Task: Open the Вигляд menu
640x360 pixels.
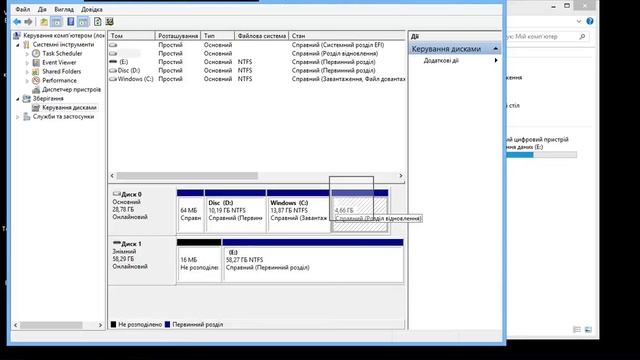Action: click(x=64, y=9)
